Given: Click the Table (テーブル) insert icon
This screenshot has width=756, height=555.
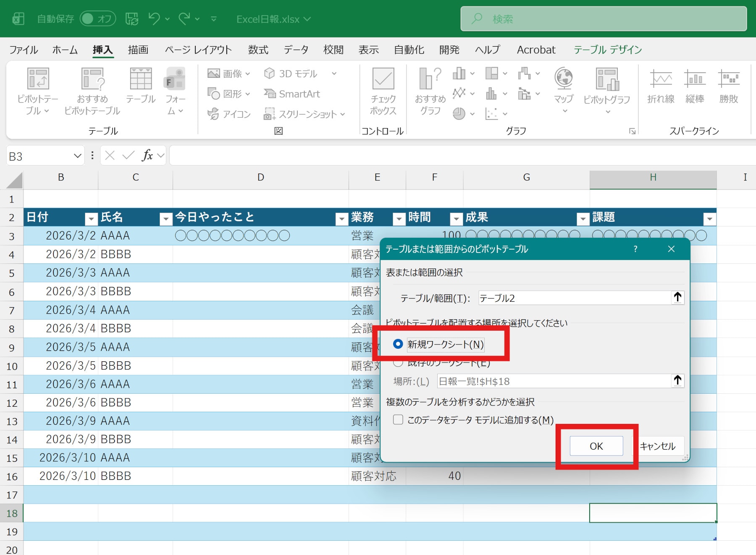Looking at the screenshot, I should pyautogui.click(x=141, y=79).
